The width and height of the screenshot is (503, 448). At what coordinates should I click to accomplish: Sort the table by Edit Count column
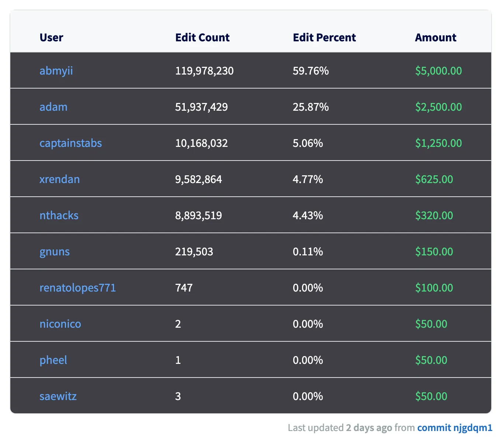tap(202, 37)
